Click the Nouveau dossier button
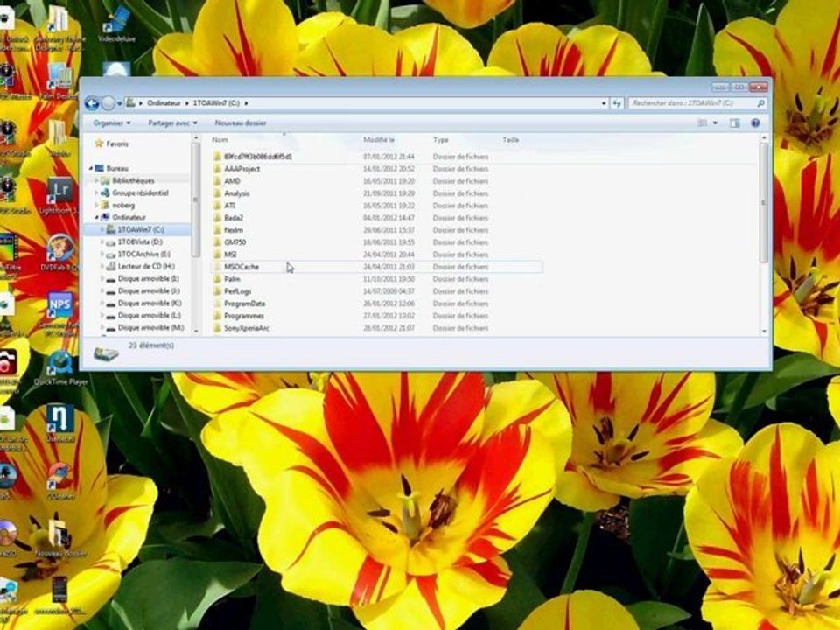This screenshot has width=840, height=630. pos(241,123)
